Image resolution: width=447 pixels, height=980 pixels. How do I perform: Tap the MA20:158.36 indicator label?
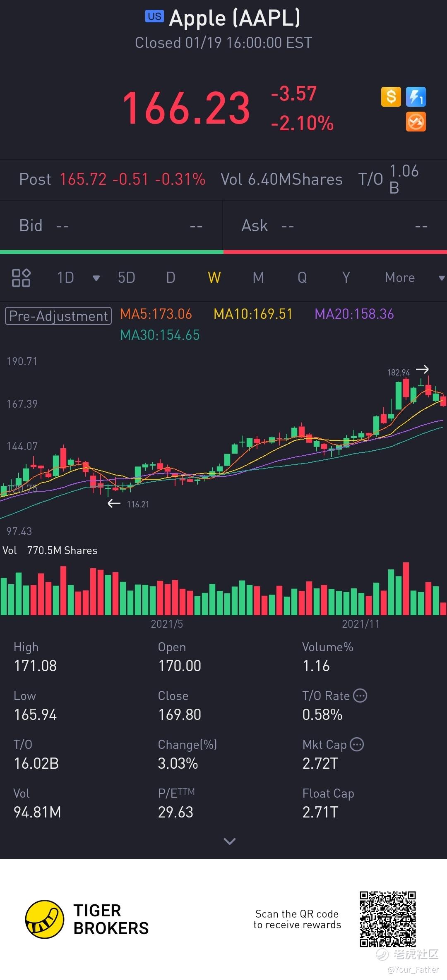point(354,314)
